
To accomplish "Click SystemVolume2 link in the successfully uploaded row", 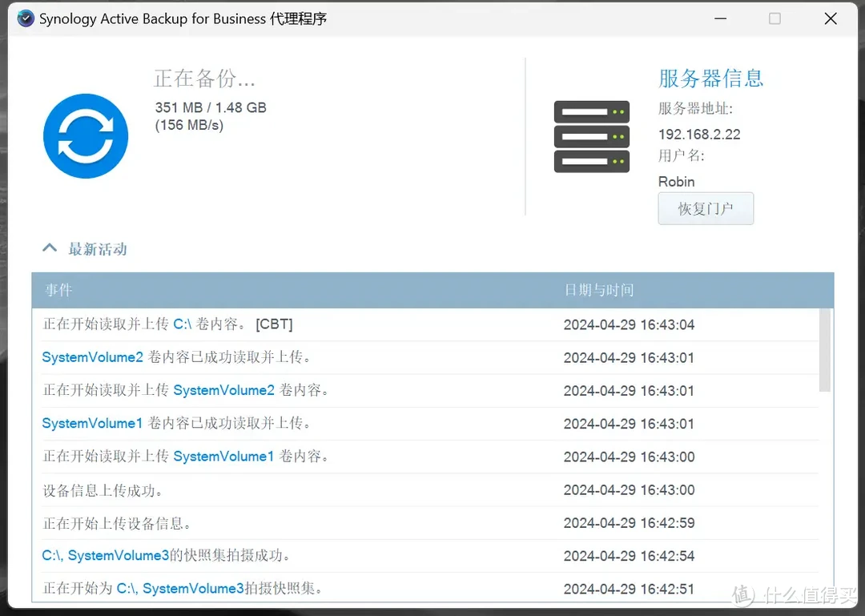I will click(x=93, y=357).
